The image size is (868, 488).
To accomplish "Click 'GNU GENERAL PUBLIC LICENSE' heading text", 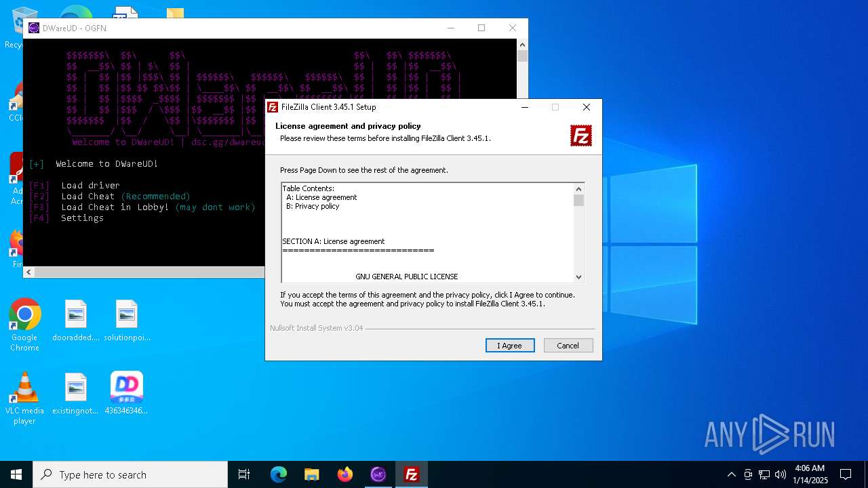I will tap(407, 277).
